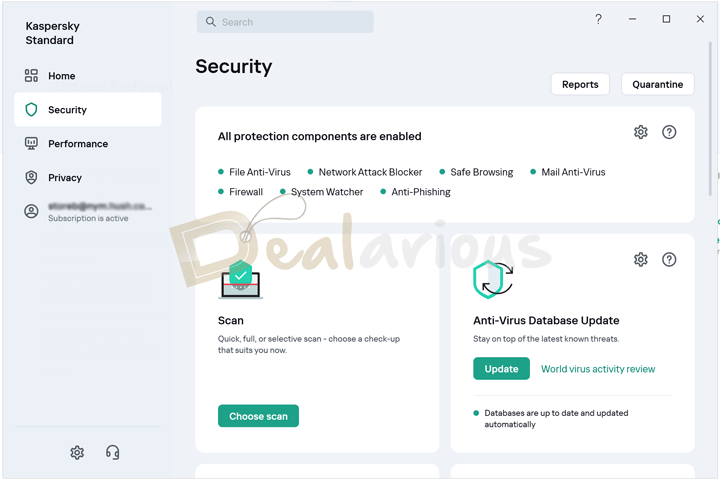The height and width of the screenshot is (480, 720).
Task: Go to the Privacy section
Action: 87,178
